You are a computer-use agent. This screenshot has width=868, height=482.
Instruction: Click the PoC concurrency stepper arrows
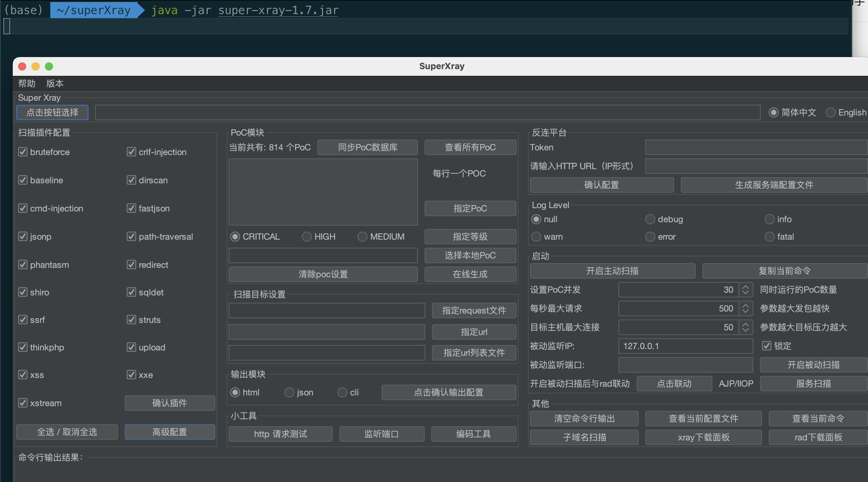click(745, 289)
